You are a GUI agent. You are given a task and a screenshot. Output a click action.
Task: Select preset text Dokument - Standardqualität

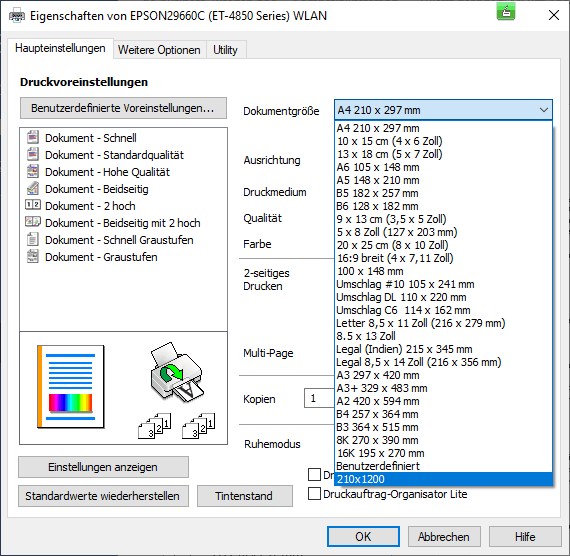pos(115,155)
